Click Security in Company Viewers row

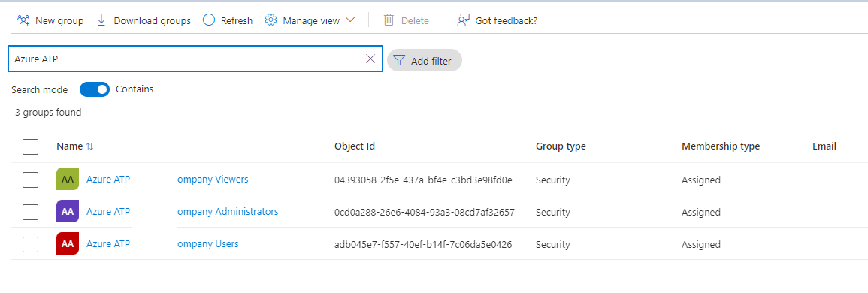[553, 180]
